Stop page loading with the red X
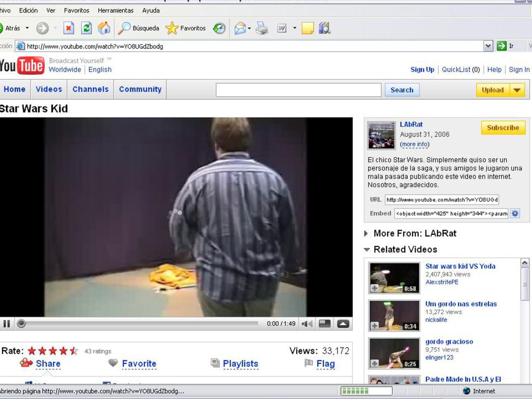Image resolution: width=532 pixels, height=399 pixels. tap(69, 28)
